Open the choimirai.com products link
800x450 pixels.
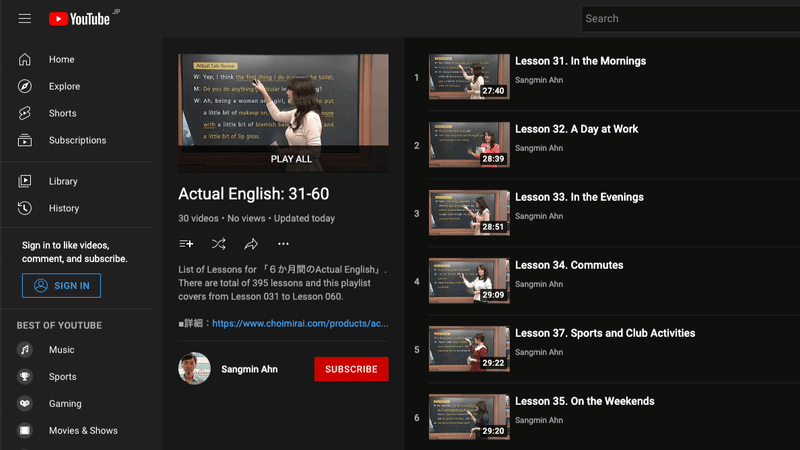click(300, 323)
